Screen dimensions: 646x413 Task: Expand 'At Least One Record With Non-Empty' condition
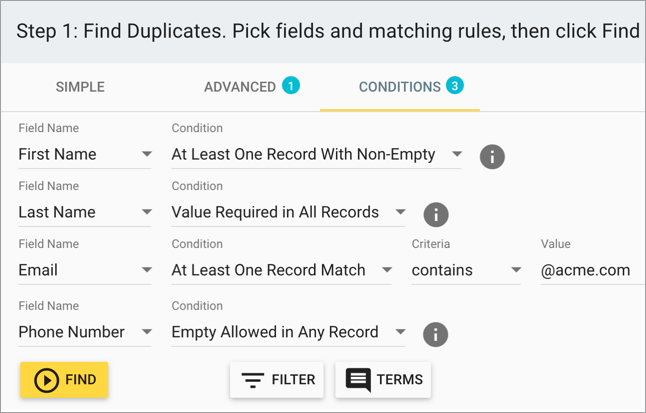[316, 155]
